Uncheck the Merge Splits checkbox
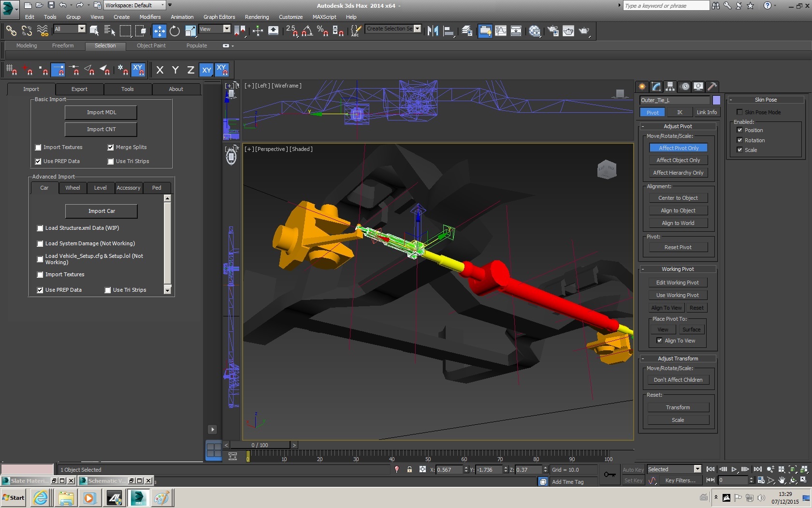Image resolution: width=812 pixels, height=508 pixels. pyautogui.click(x=111, y=148)
